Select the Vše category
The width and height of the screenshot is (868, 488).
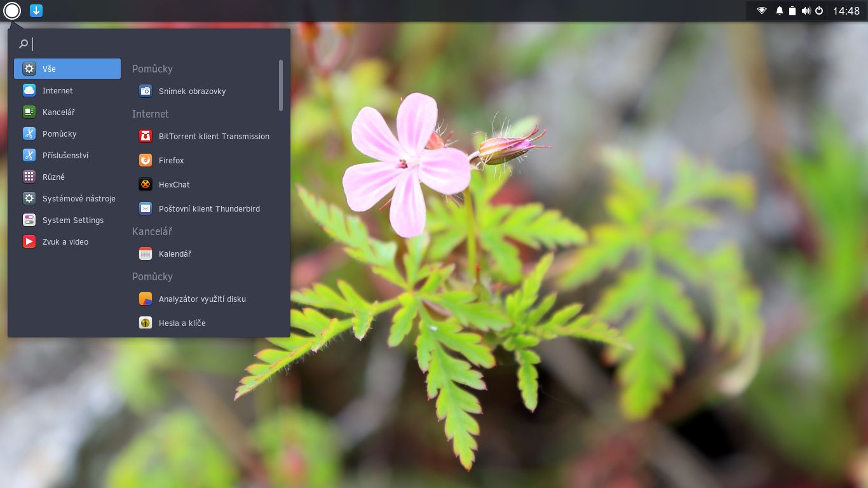(x=67, y=69)
